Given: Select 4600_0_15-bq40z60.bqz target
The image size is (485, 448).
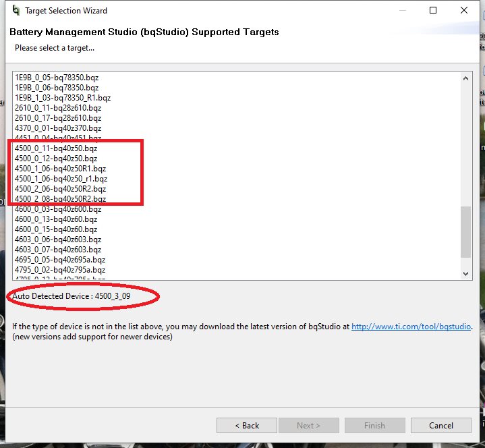Looking at the screenshot, I should 56,229.
